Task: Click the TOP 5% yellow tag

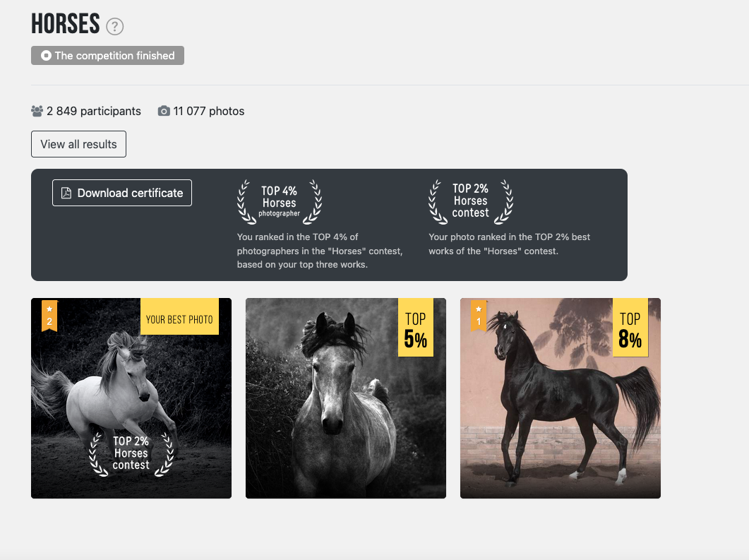Action: tap(416, 327)
